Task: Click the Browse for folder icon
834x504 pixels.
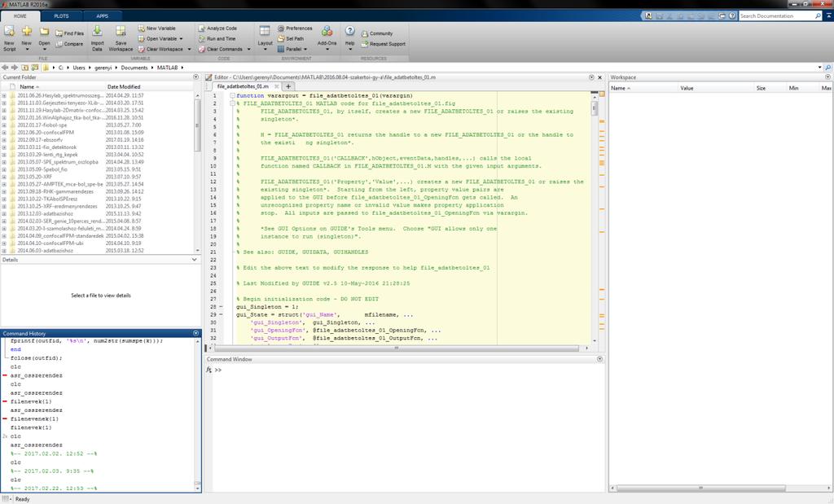Action: click(x=35, y=68)
